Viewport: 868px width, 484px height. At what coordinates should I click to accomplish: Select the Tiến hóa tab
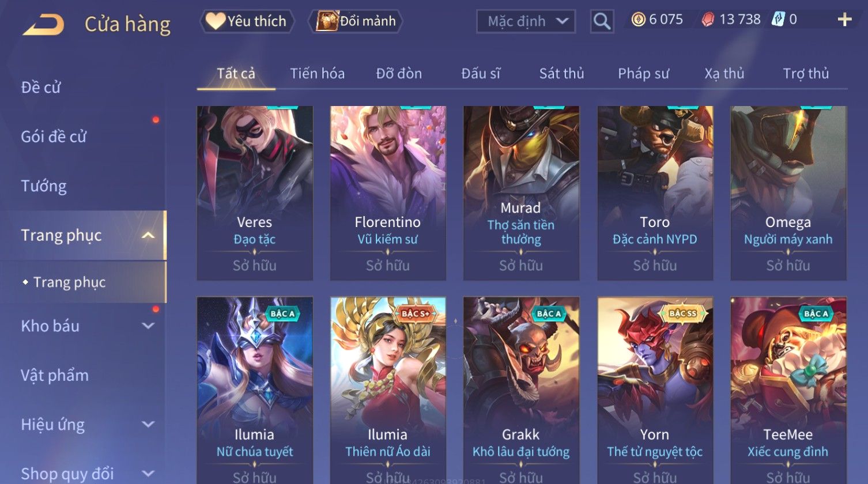coord(317,73)
